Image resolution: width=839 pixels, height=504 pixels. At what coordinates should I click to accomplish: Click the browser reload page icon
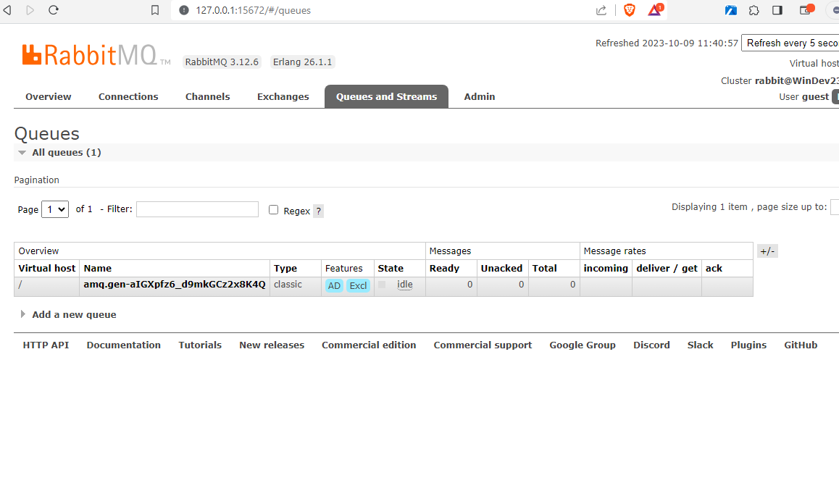[53, 10]
